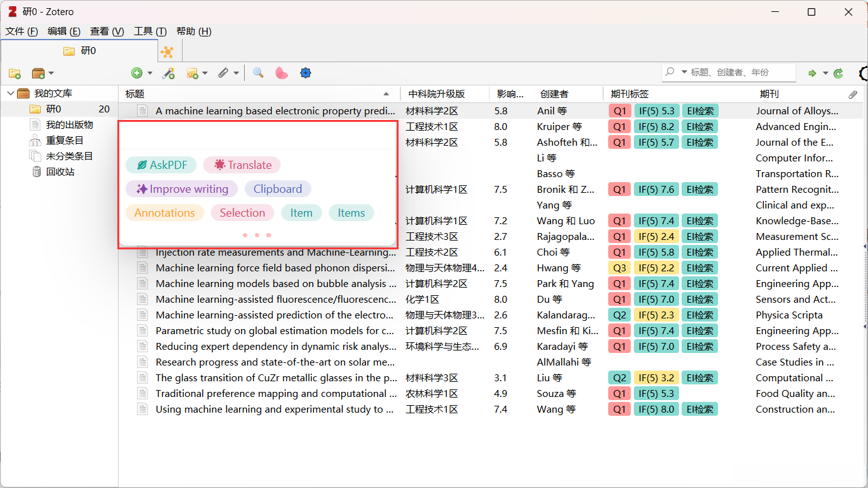Click the AskPDF button
This screenshot has width=868, height=488.
(161, 165)
